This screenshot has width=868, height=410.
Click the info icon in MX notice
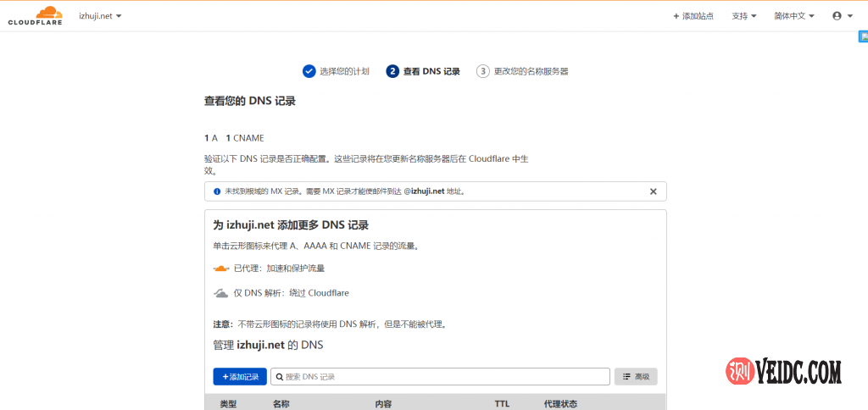pos(216,191)
